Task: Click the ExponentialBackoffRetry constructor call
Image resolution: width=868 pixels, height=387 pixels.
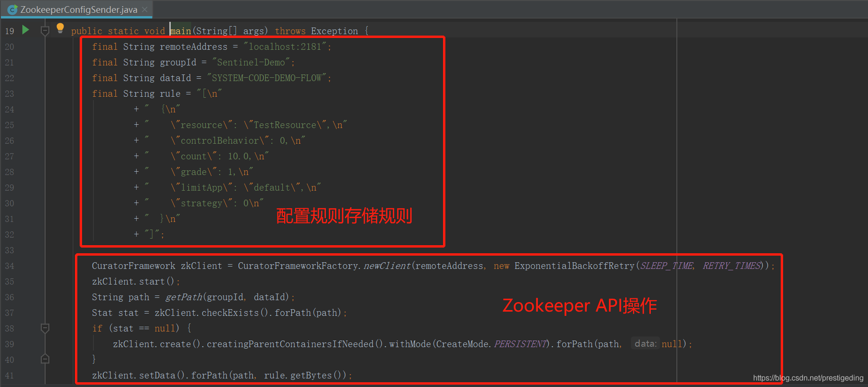Action: click(x=574, y=266)
